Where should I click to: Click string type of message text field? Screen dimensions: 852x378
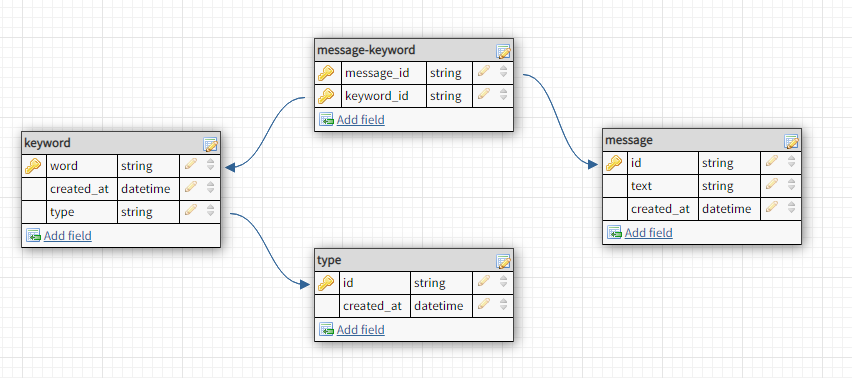click(717, 186)
